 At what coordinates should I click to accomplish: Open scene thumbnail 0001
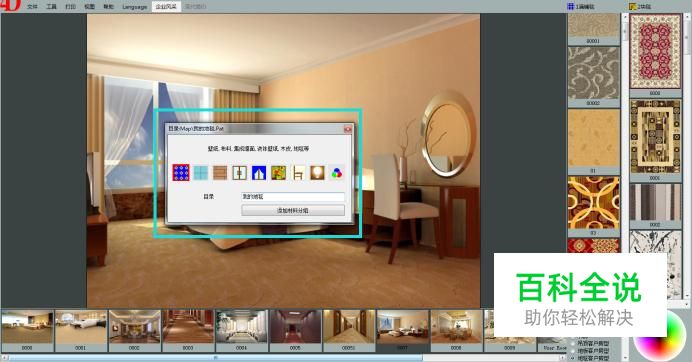coord(81,330)
